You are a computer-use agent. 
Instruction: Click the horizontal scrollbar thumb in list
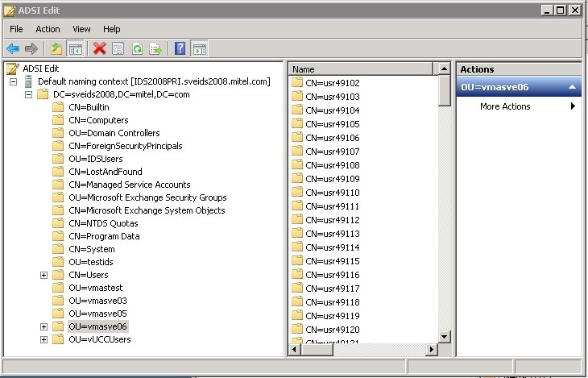tap(317, 350)
